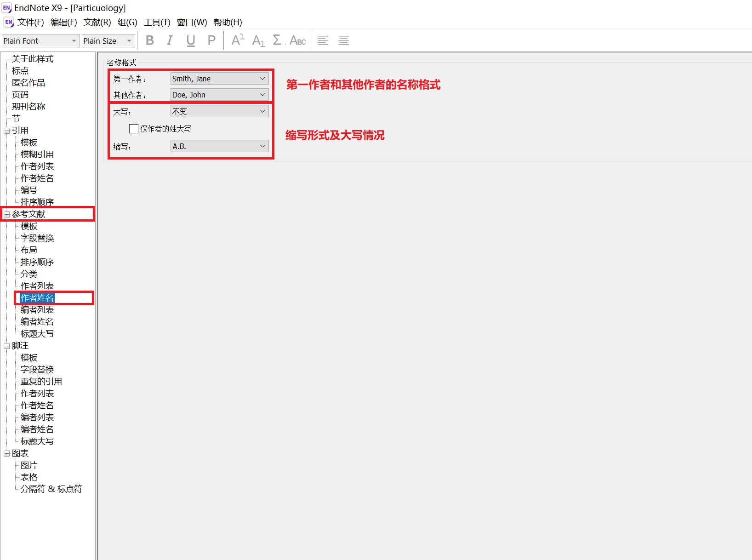
Task: Open the 帮助(H) menu
Action: 228,22
